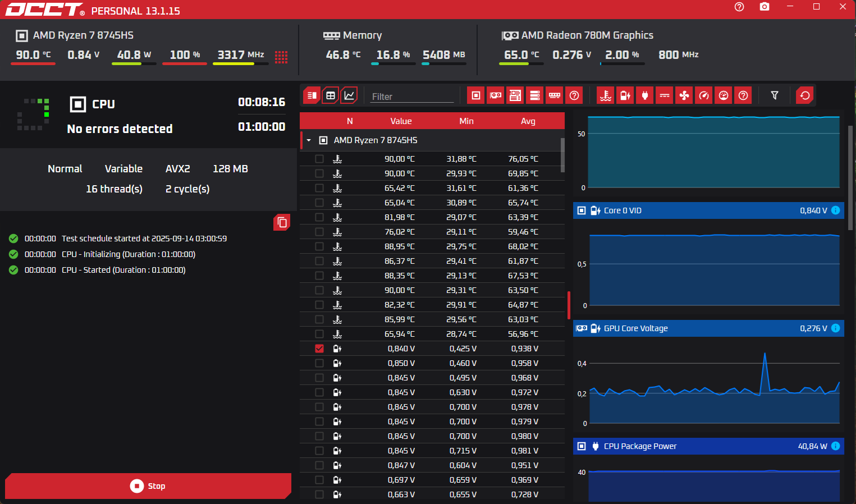Filter by unknown hardware question-mark icon
Image resolution: width=856 pixels, height=504 pixels.
[x=574, y=95]
